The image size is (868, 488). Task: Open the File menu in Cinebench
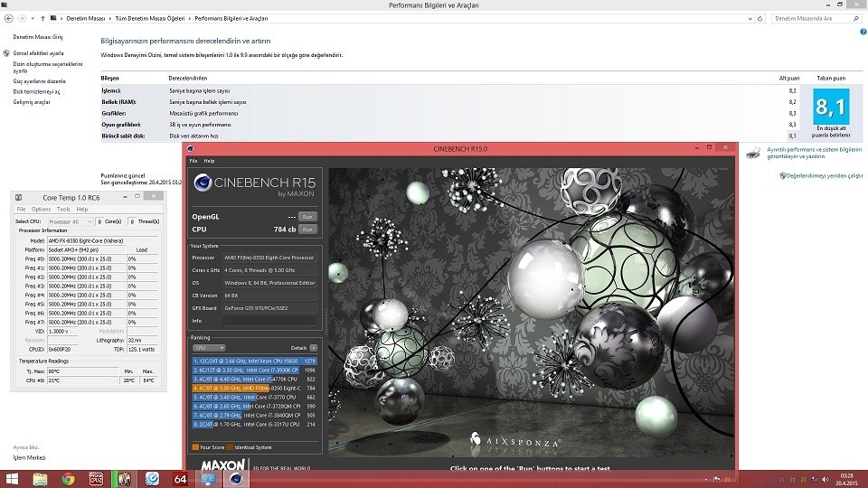(x=193, y=161)
